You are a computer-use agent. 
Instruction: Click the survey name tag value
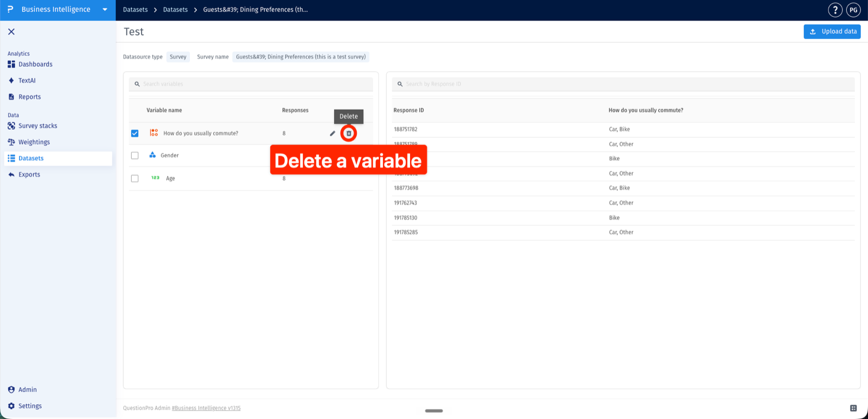click(x=301, y=57)
